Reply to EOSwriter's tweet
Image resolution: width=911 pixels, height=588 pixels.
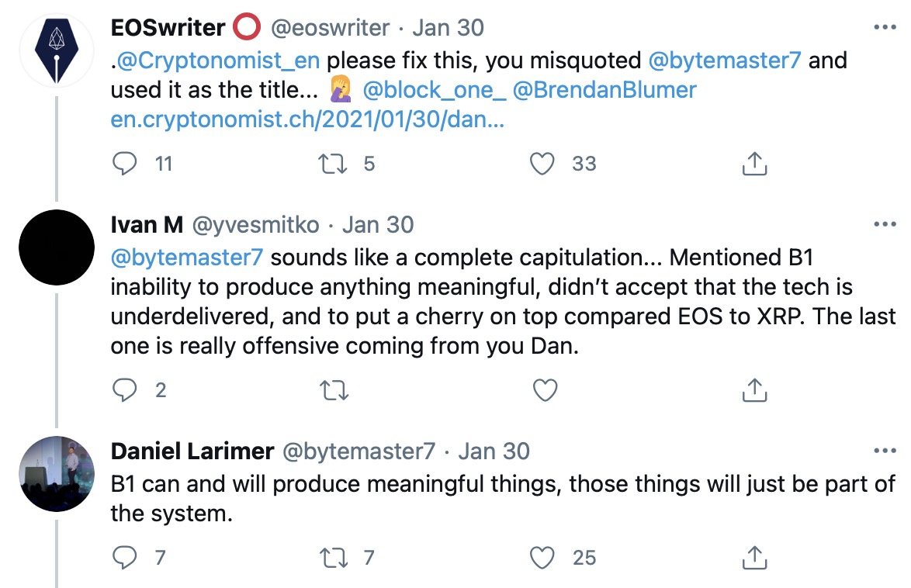pyautogui.click(x=124, y=163)
